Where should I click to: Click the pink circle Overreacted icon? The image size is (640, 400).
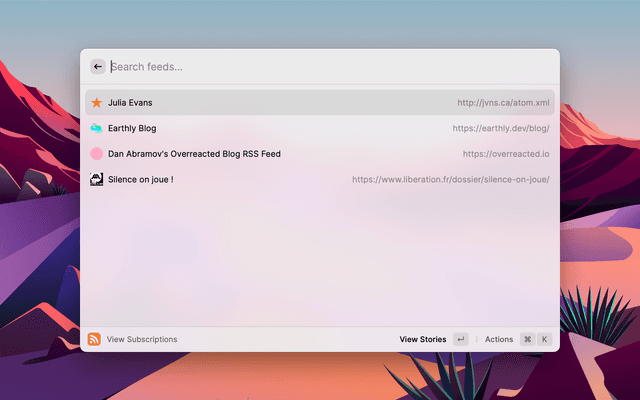(x=96, y=154)
